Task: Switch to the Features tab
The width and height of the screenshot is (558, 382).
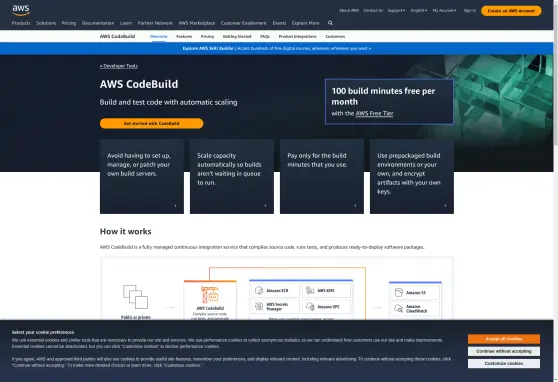Action: (184, 36)
